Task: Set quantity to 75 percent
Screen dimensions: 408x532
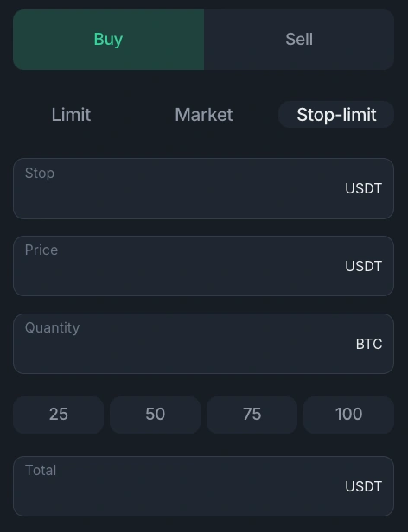Action: point(252,415)
